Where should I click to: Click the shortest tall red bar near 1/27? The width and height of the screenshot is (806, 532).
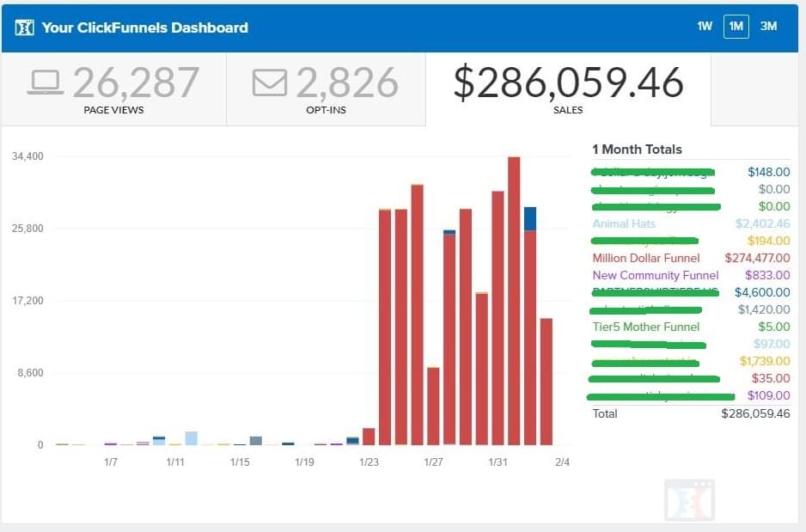tap(433, 406)
